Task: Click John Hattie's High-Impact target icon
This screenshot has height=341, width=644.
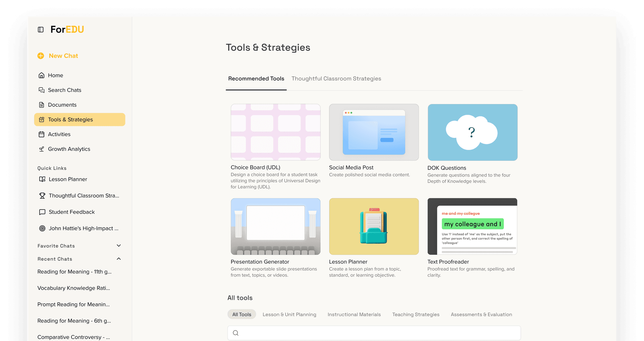Action: pos(42,228)
